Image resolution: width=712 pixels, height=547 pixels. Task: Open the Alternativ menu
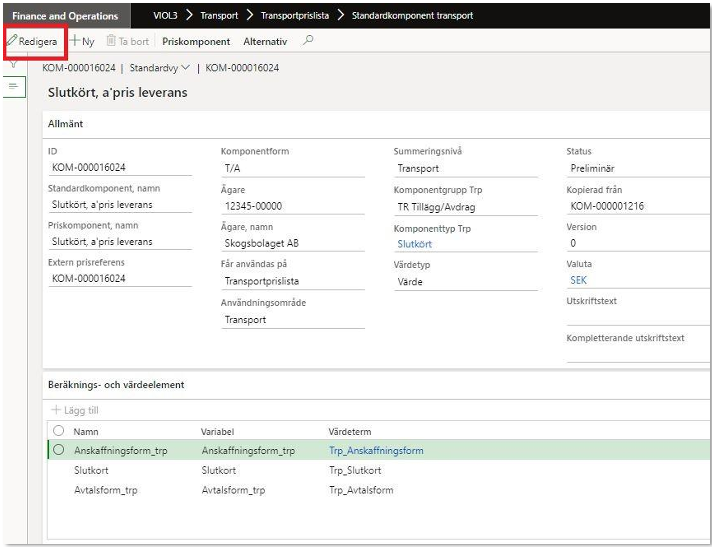click(x=265, y=42)
